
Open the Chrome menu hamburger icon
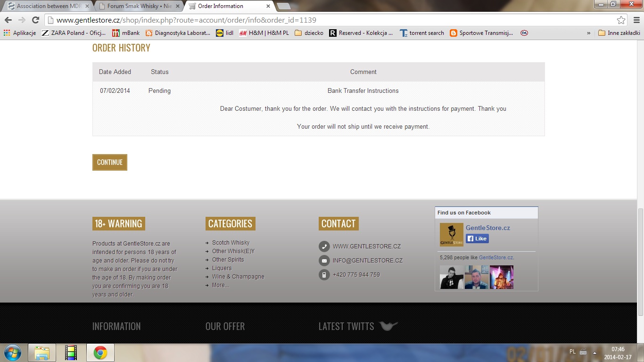636,20
